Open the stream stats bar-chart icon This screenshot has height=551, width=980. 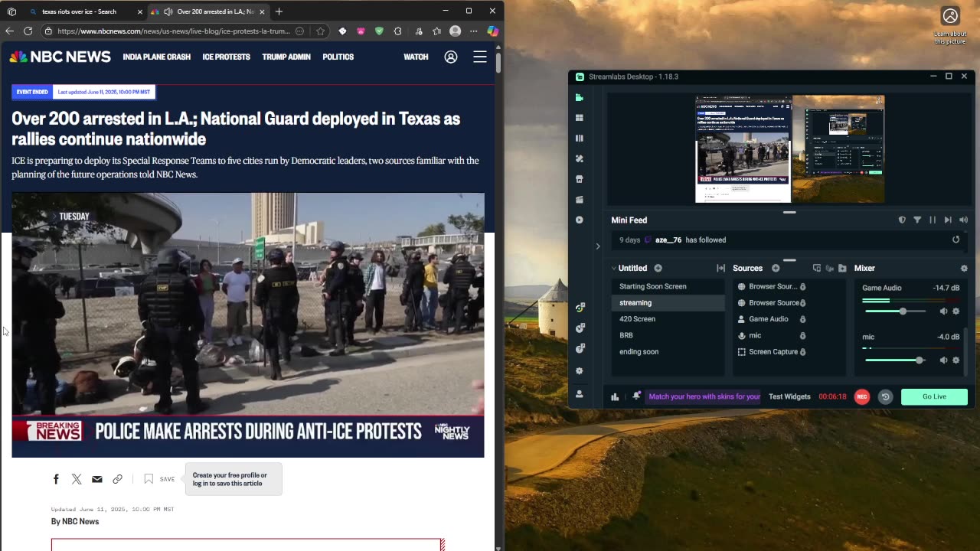click(615, 396)
